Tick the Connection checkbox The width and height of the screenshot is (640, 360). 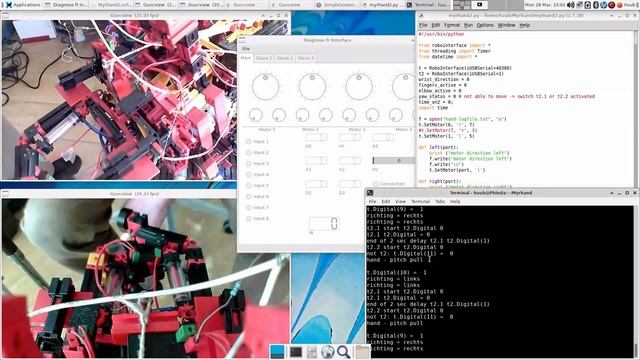click(376, 184)
